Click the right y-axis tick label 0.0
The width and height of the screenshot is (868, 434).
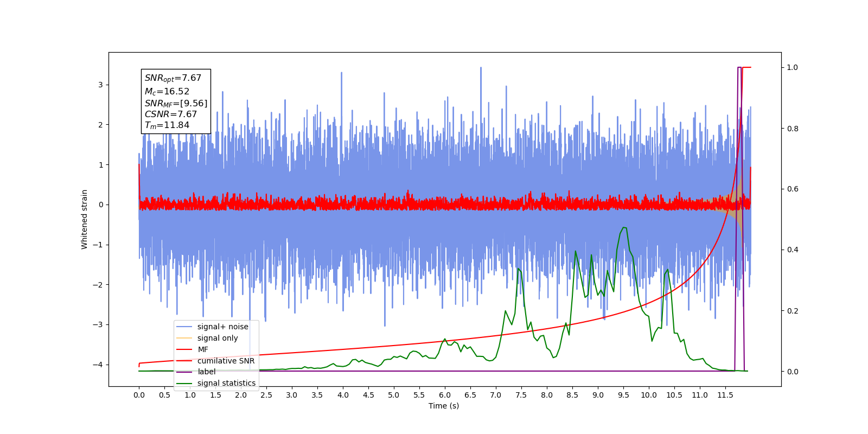[793, 372]
